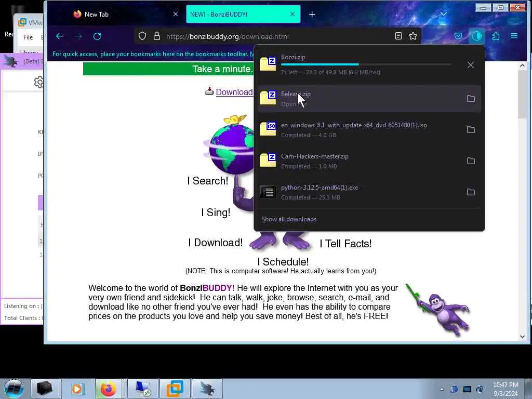Click the page scrollbar up arrow
The height and width of the screenshot is (399, 532).
coord(522,65)
